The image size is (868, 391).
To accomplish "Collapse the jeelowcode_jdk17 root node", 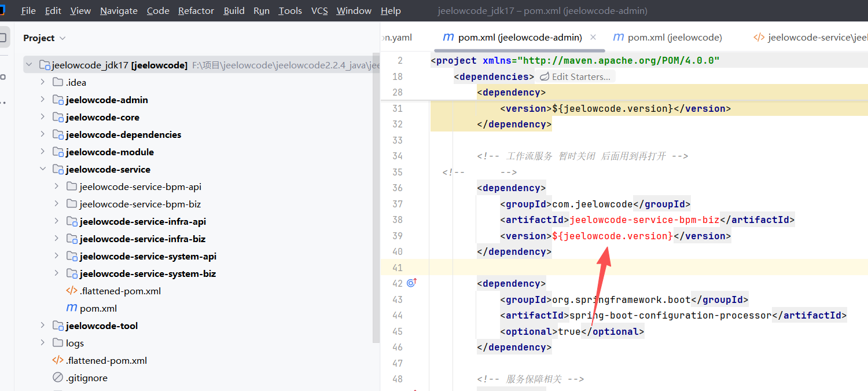I will 29,65.
